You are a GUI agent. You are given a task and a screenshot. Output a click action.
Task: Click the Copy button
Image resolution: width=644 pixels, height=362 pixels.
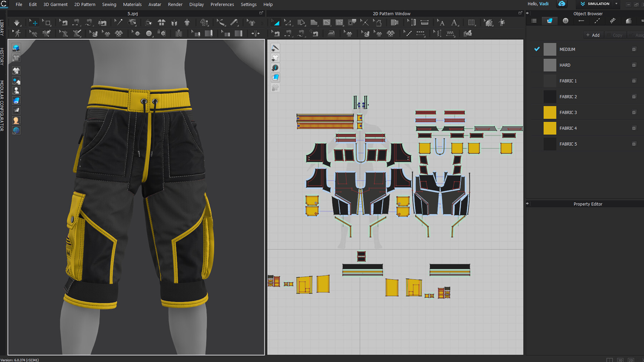pyautogui.click(x=616, y=35)
